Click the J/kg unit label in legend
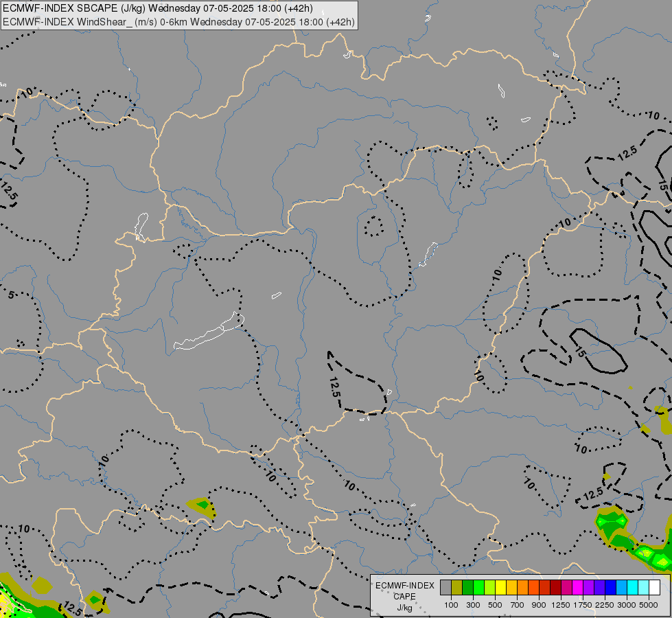 pos(404,608)
